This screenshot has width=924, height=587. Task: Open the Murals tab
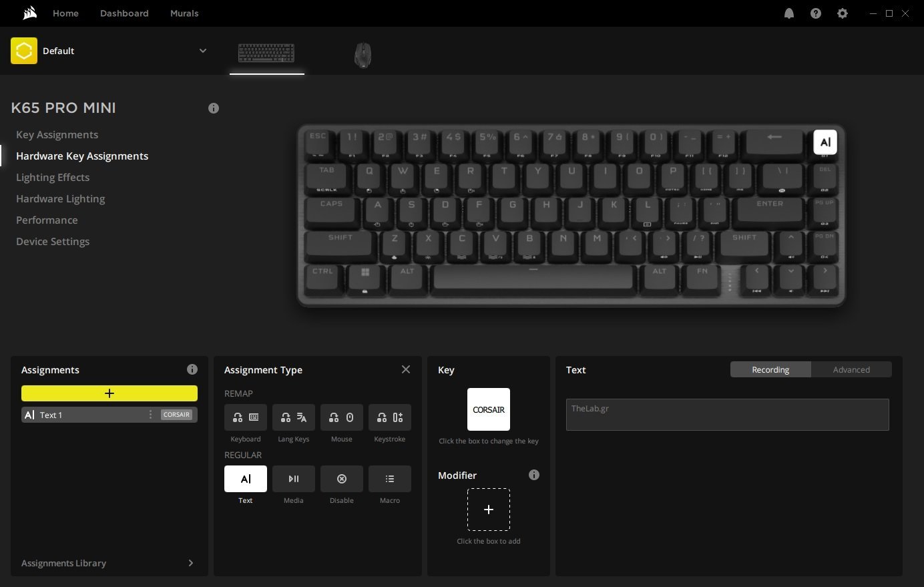(x=184, y=13)
